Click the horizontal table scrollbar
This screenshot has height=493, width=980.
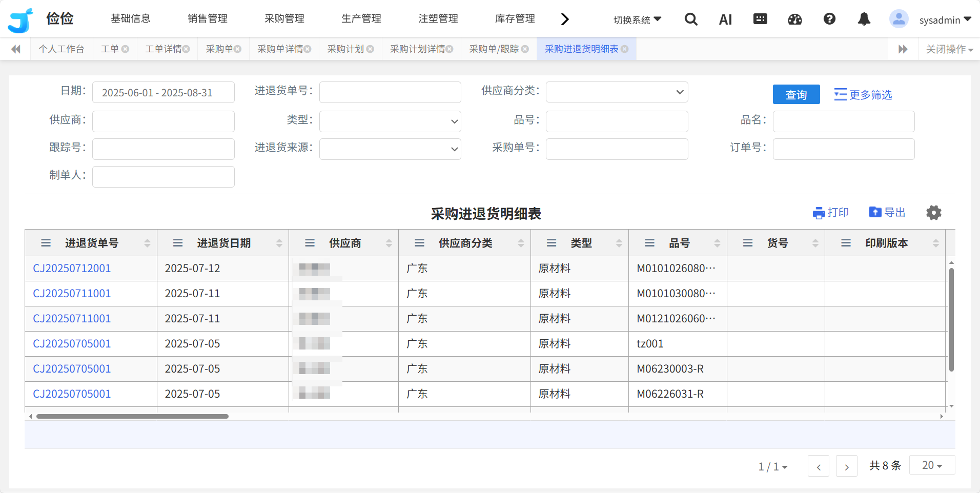tap(132, 417)
